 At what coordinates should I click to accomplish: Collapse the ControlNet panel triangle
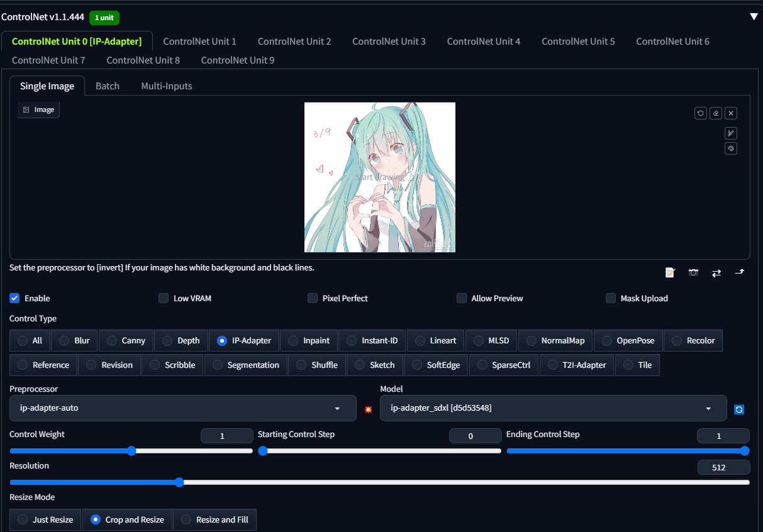(x=754, y=17)
